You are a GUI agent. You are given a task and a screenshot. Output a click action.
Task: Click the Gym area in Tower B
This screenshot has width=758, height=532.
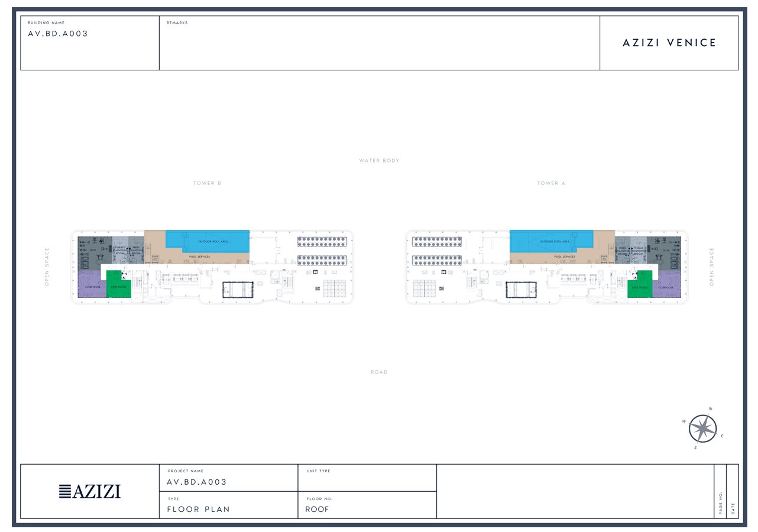tap(93, 249)
